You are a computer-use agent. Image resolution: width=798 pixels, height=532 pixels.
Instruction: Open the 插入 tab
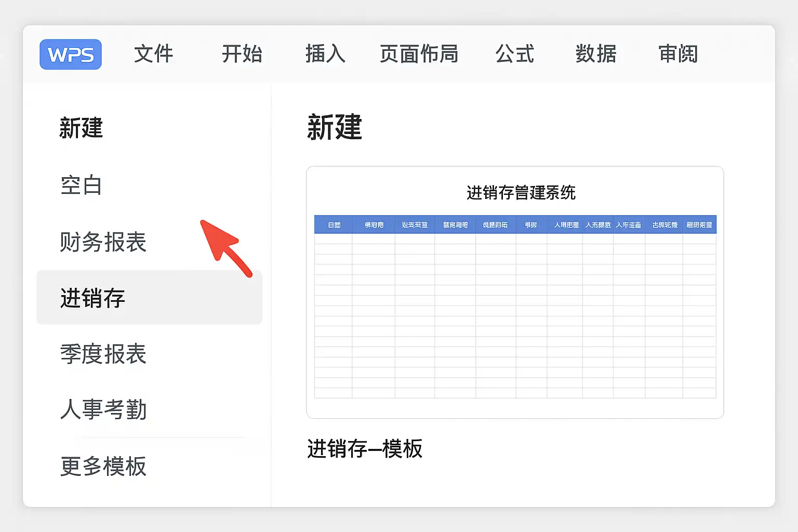tap(325, 54)
